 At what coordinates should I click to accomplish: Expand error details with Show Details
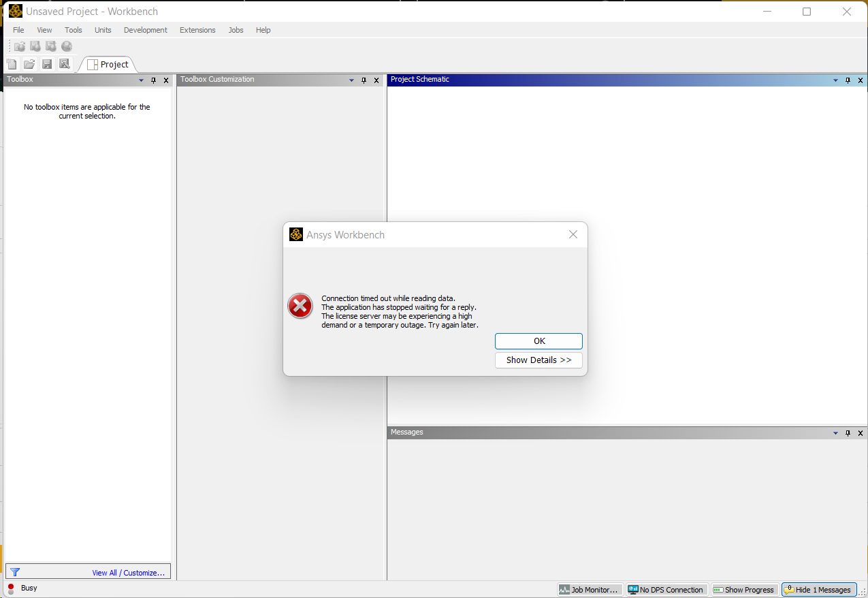[539, 360]
